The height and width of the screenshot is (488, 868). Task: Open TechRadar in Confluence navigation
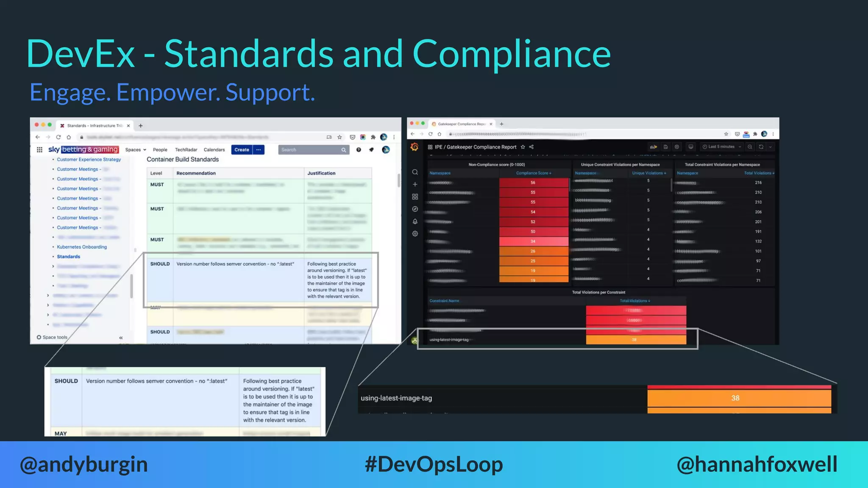[x=186, y=150]
